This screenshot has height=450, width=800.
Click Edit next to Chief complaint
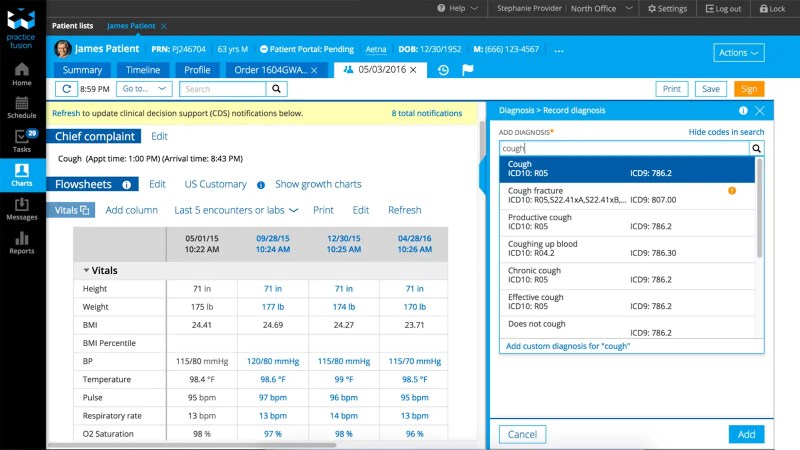click(x=159, y=136)
